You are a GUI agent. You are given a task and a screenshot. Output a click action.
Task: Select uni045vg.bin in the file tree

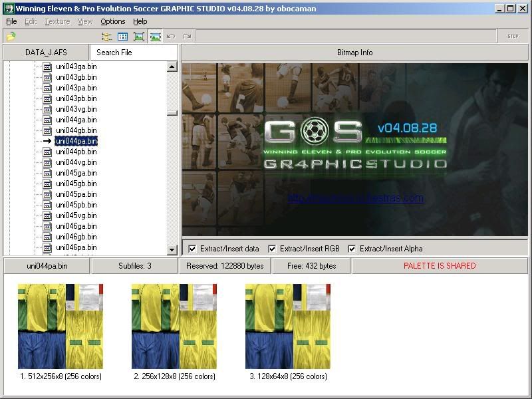(76, 215)
